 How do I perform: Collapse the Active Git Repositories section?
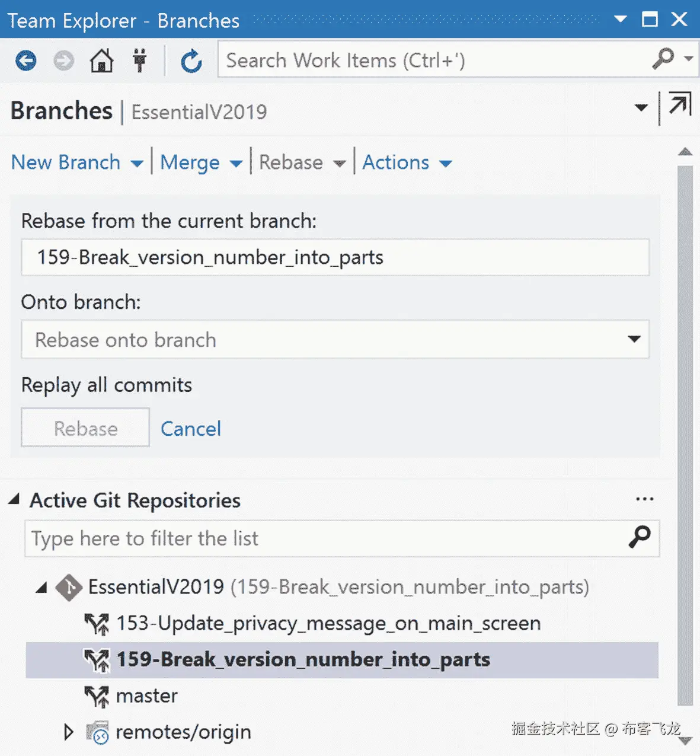click(x=14, y=499)
